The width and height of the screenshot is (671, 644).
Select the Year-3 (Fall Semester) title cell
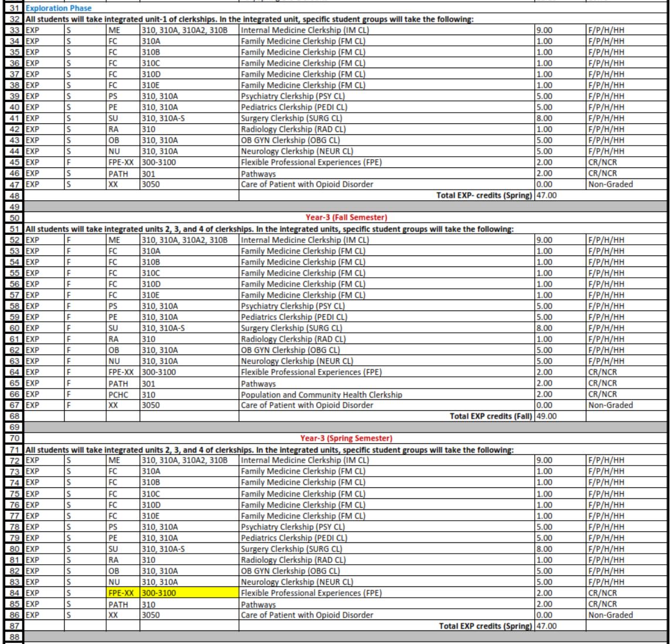click(346, 217)
